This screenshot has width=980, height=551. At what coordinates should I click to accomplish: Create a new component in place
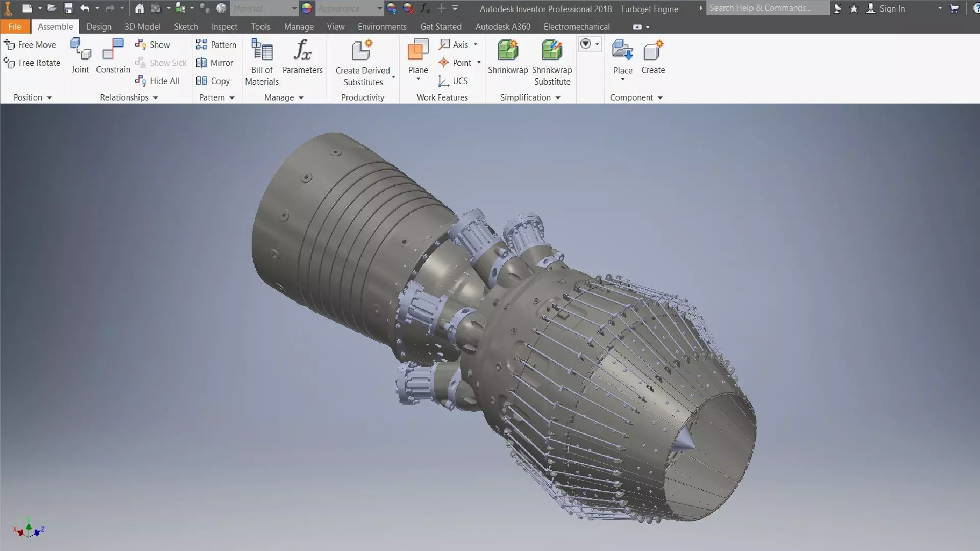[653, 56]
